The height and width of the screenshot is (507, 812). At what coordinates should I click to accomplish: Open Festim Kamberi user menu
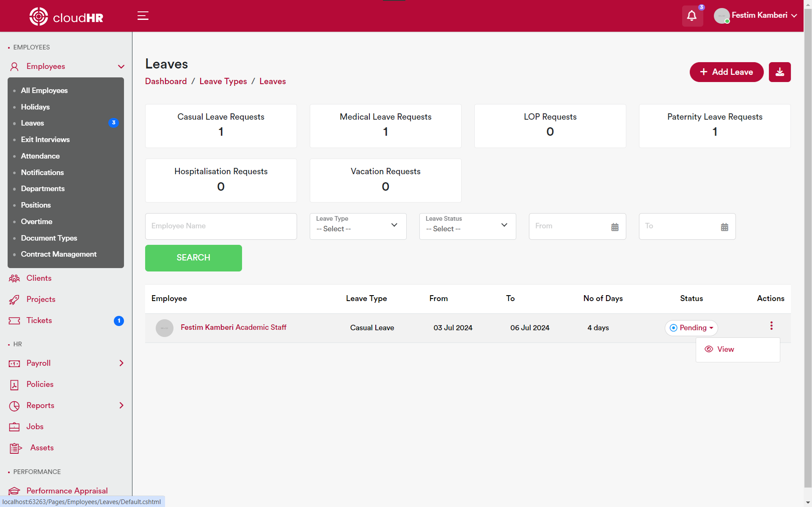(x=756, y=16)
